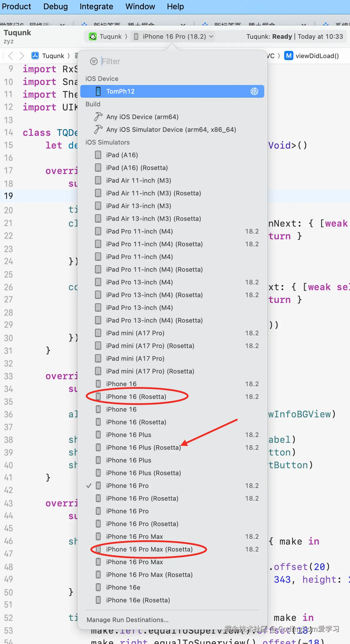350x644 pixels.
Task: Click the Tuqunk: Ready status text
Action: pos(269,36)
